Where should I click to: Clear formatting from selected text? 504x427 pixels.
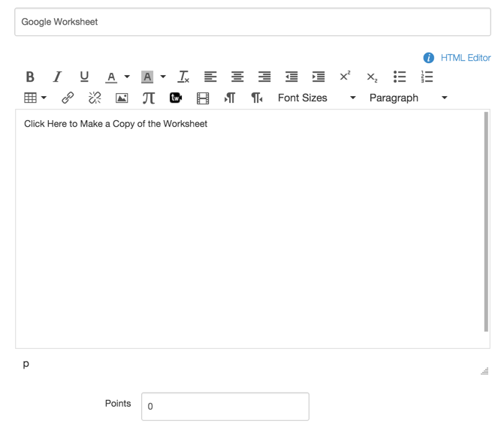[x=183, y=77]
